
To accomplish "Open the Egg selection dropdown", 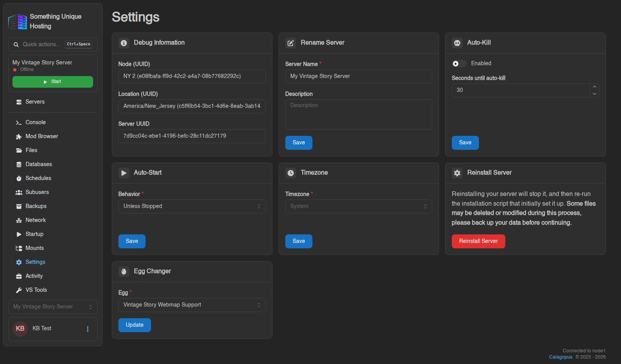I will tap(192, 305).
